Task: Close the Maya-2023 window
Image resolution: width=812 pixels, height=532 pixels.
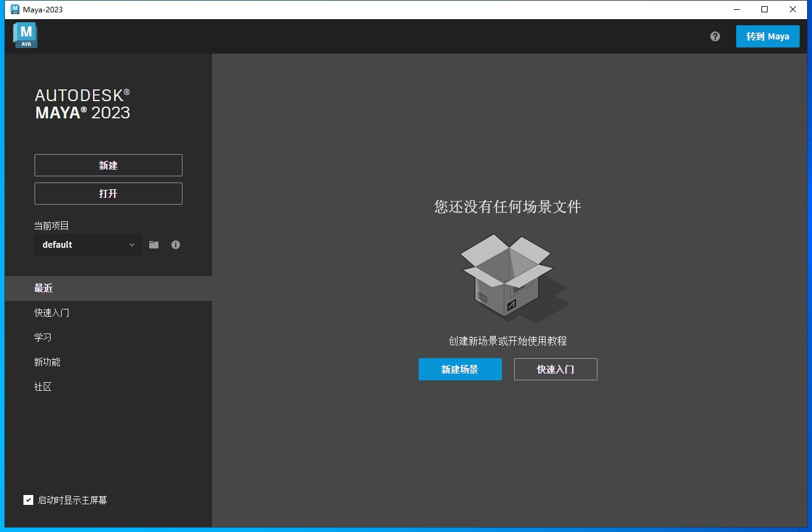Action: click(793, 9)
